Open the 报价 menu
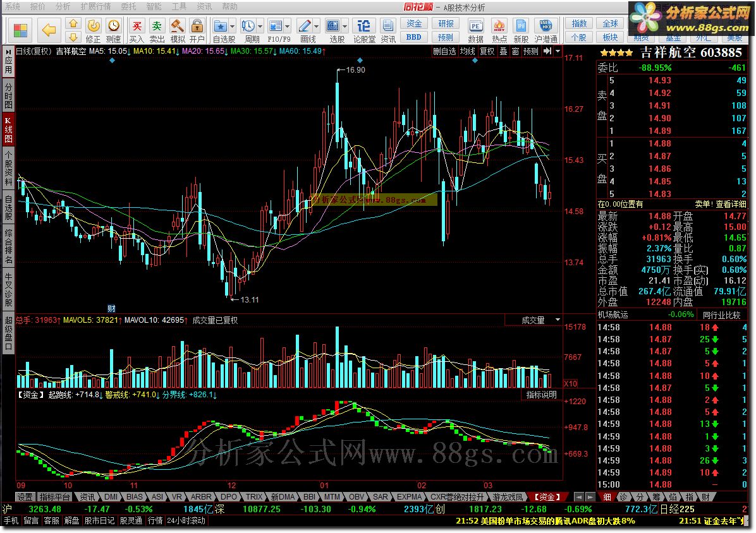756x533 pixels. tap(37, 6)
